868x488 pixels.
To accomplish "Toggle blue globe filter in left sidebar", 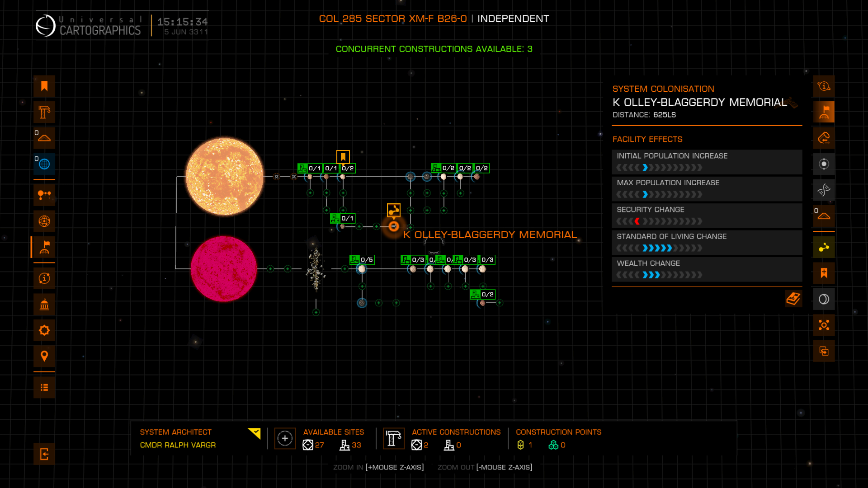I will (x=44, y=164).
